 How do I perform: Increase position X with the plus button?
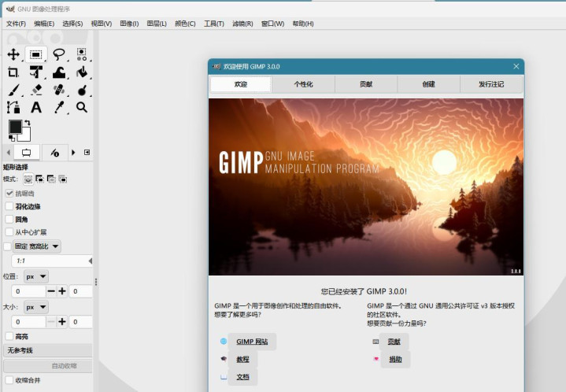coord(62,291)
